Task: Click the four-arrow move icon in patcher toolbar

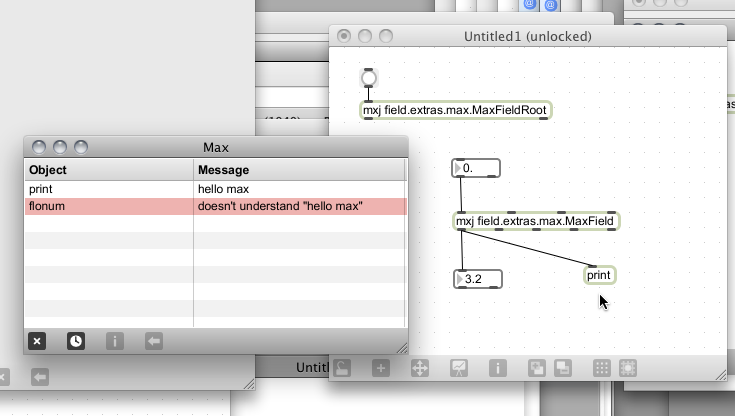Action: [420, 368]
